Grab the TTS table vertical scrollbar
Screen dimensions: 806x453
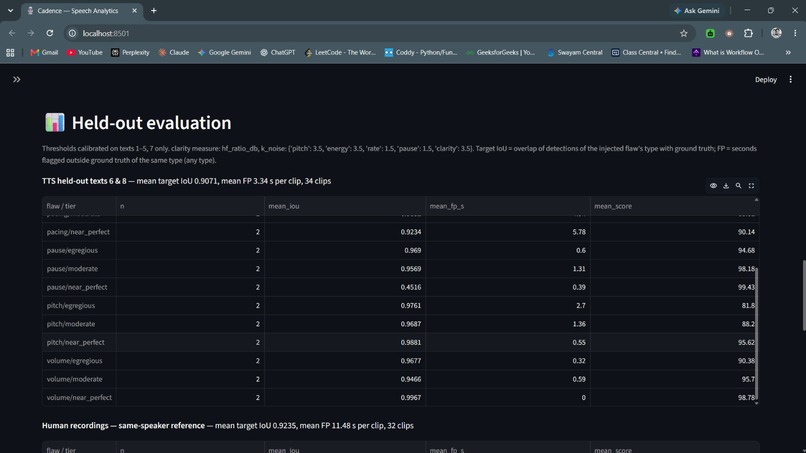[x=756, y=334]
